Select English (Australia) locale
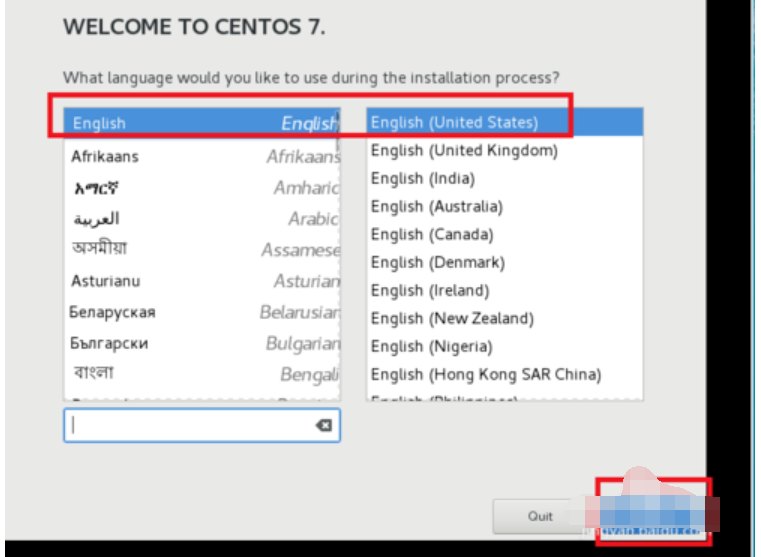Image resolution: width=761 pixels, height=557 pixels. coord(503,207)
